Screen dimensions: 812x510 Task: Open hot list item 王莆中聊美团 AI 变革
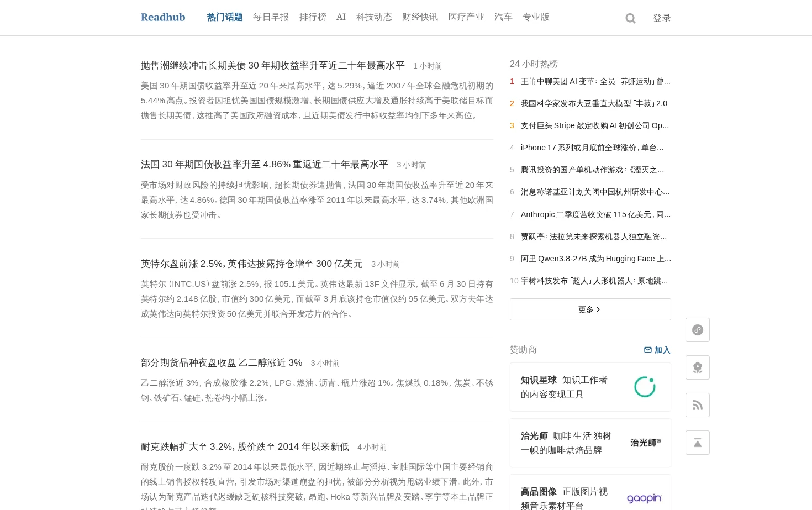tap(595, 81)
